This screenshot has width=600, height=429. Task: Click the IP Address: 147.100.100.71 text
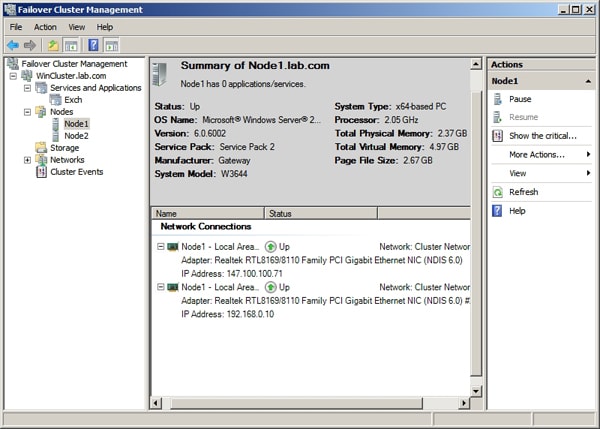pos(232,274)
